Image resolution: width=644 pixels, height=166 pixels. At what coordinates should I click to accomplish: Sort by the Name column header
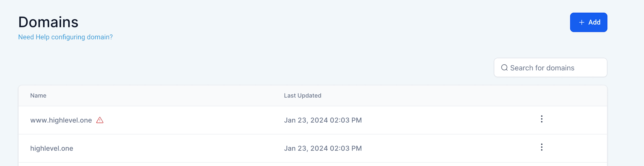click(38, 96)
